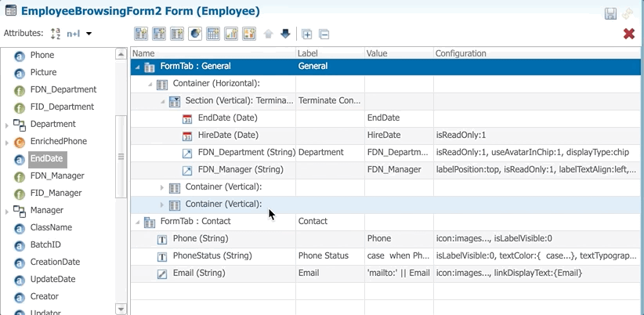The width and height of the screenshot is (644, 315).
Task: Open the attributes display dropdown arrow
Action: point(89,34)
